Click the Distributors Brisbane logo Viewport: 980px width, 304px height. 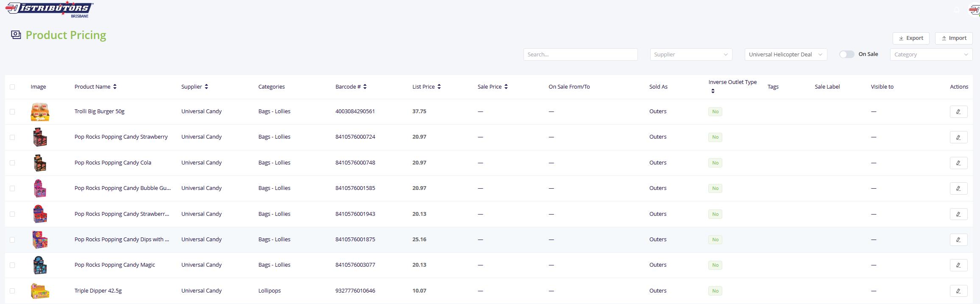point(49,9)
